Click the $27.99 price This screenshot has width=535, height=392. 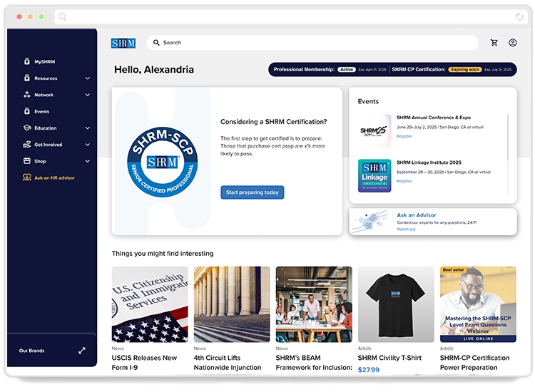[x=369, y=369]
